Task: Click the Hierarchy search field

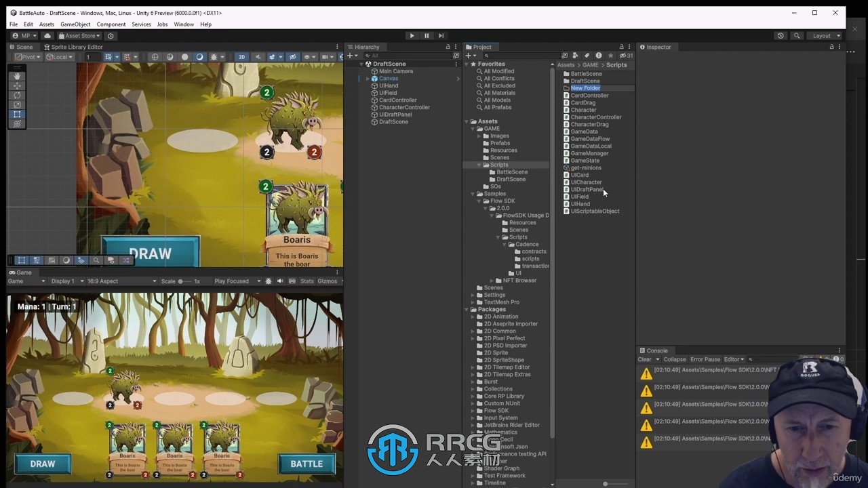Action: pos(409,56)
